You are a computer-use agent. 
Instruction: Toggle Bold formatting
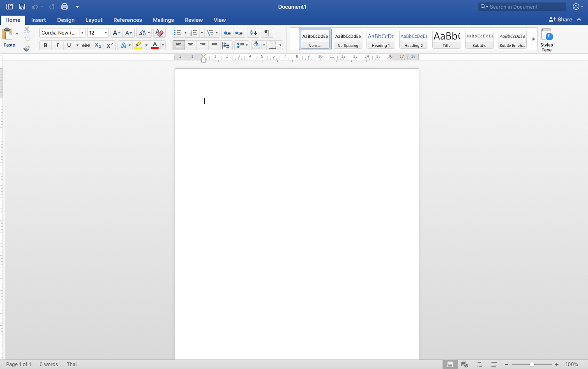click(x=46, y=45)
